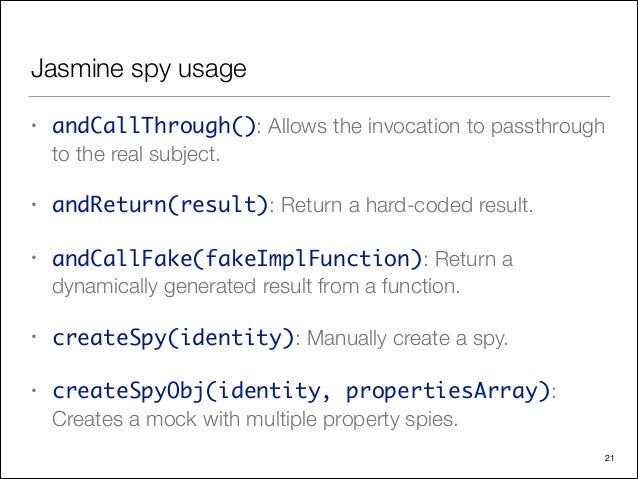The image size is (638, 479).
Task: Click the text 'Return a hard-coded result.'
Action: point(407,205)
